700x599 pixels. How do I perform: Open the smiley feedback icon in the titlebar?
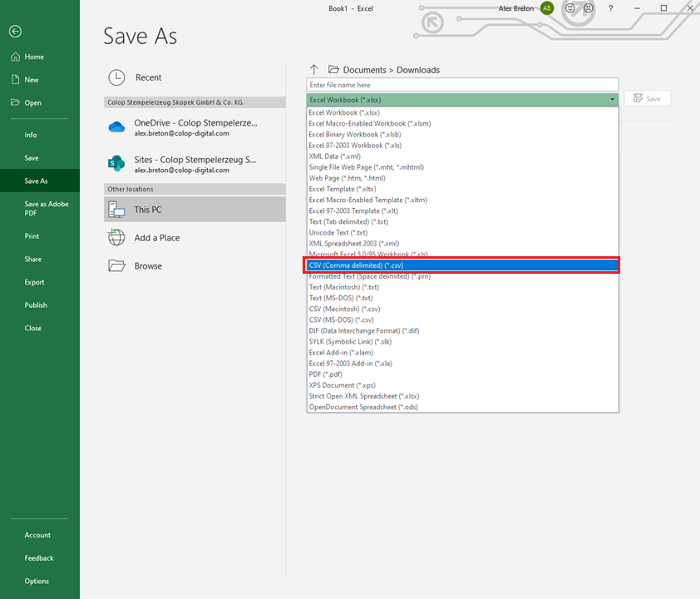570,8
